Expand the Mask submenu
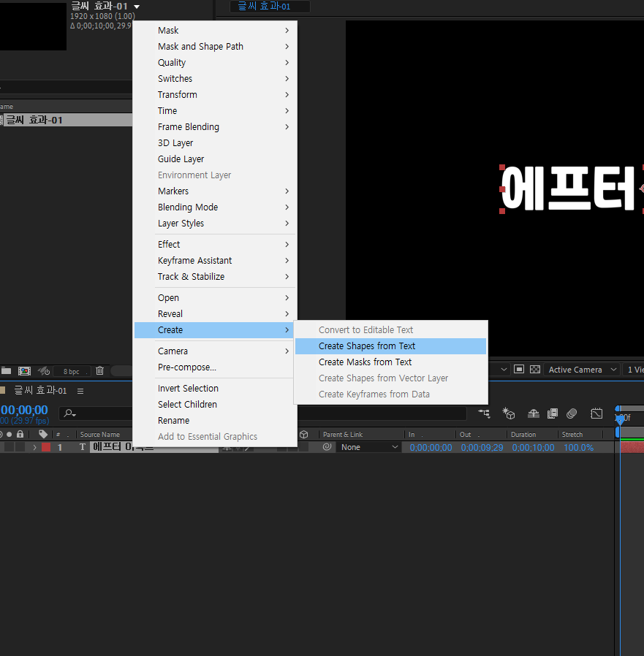Image resolution: width=644 pixels, height=656 pixels. [x=215, y=31]
